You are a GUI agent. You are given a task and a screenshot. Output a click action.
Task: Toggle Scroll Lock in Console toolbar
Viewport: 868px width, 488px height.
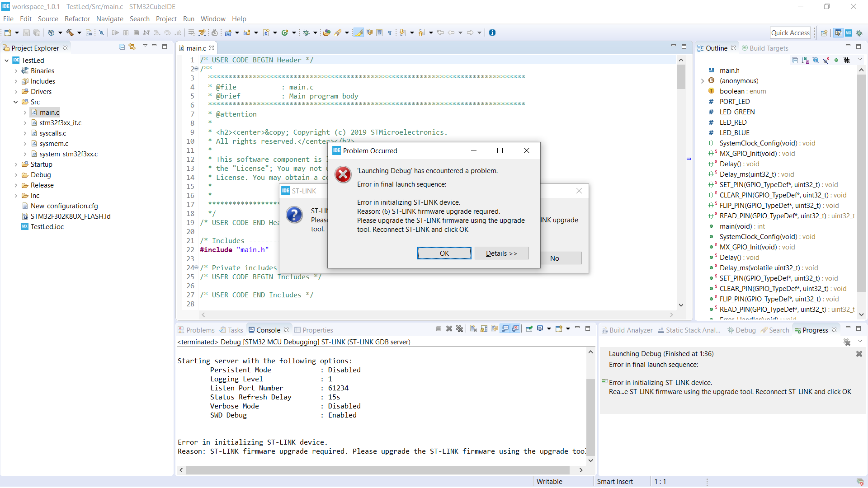tap(484, 329)
